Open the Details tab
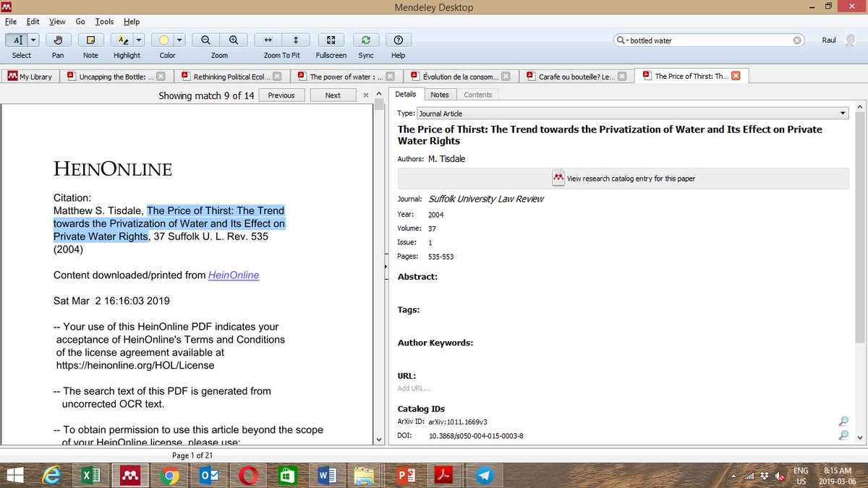 [x=406, y=94]
